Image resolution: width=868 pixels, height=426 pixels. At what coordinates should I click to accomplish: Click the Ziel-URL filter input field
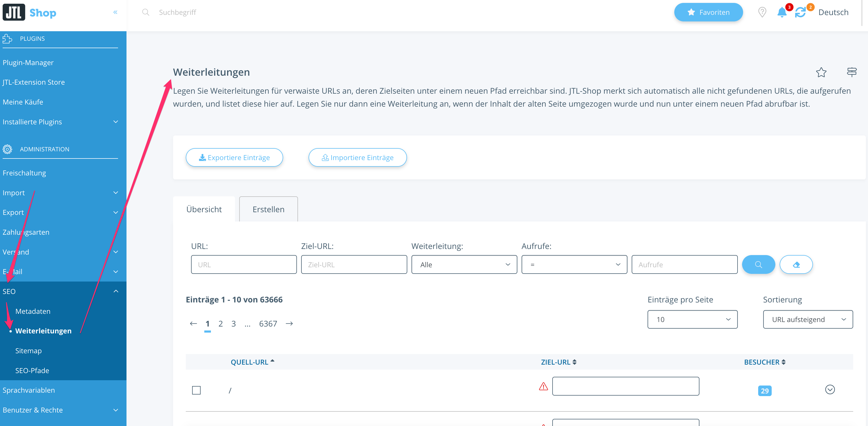[x=354, y=265]
